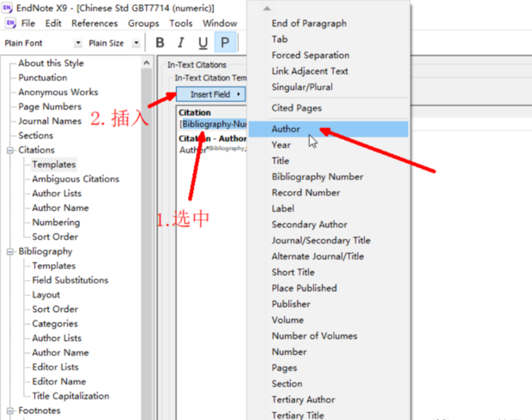Click the EndNote icon beside File menu

tap(10, 23)
